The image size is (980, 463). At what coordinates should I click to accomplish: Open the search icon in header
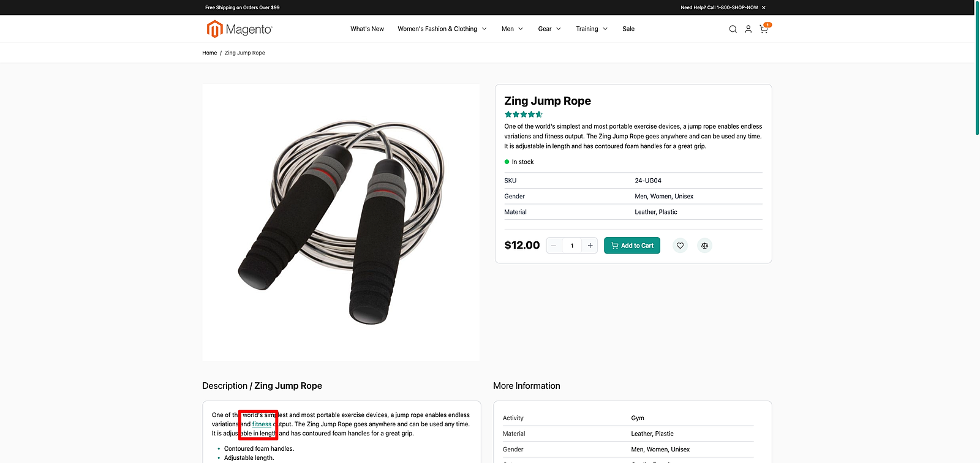pyautogui.click(x=733, y=29)
